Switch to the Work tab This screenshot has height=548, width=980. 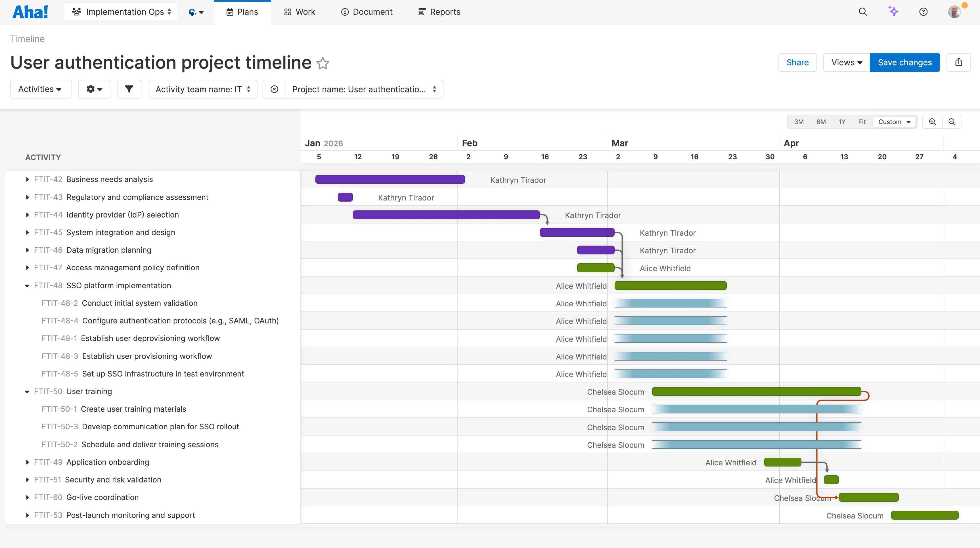pos(300,12)
